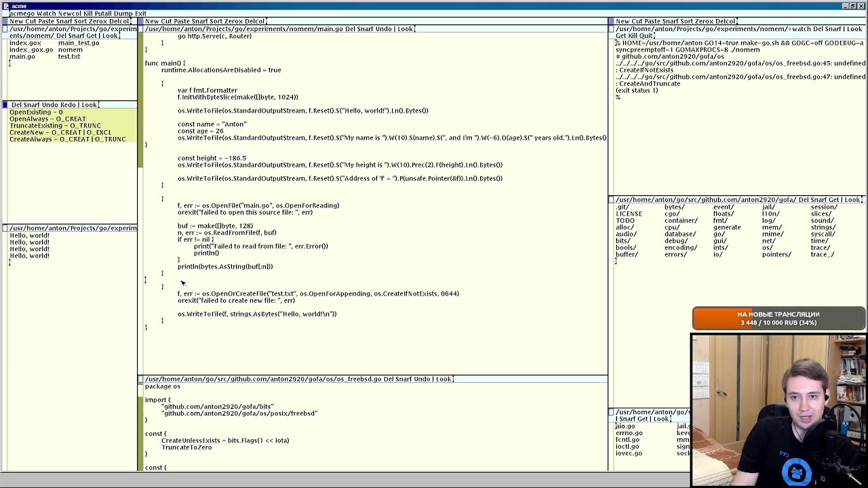
Task: Click the TruncateExisting - O_TRUNC line
Action: pos(55,125)
